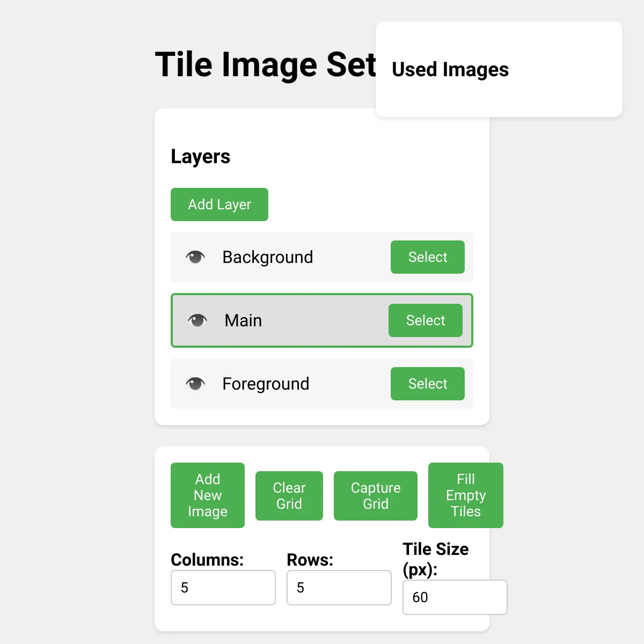
Task: Toggle visibility eye of Main layer
Action: pyautogui.click(x=197, y=320)
